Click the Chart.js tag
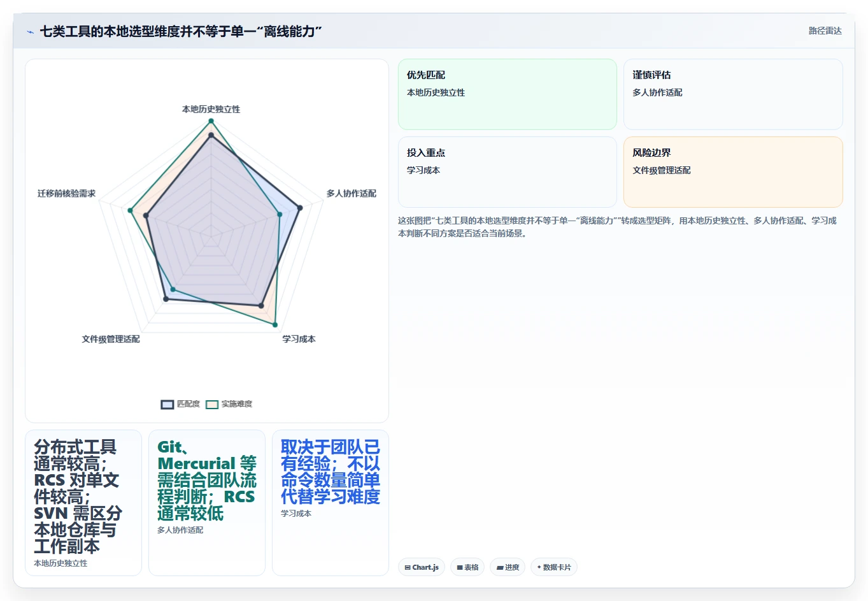The image size is (868, 601). 422,567
